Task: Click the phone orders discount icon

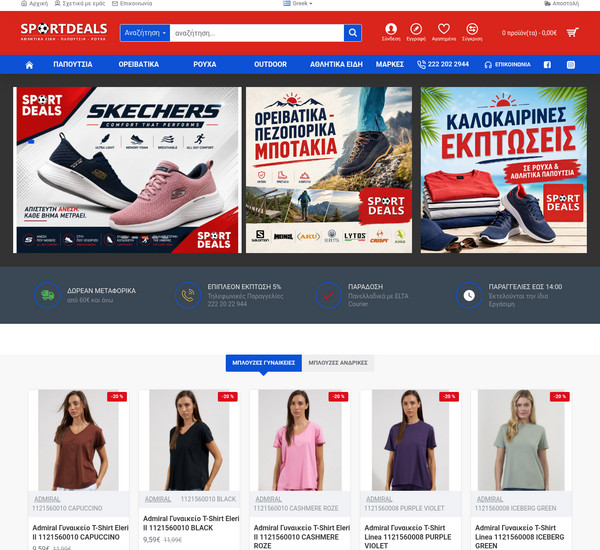Action: [x=188, y=295]
